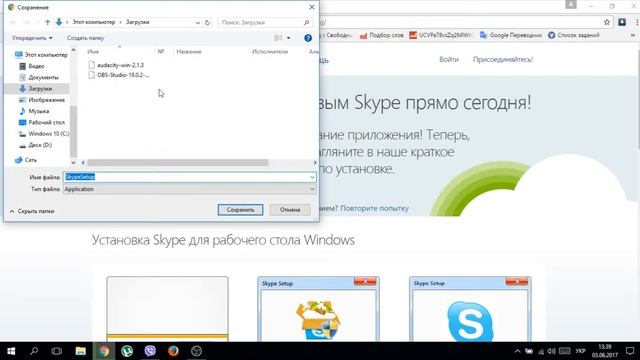
Task: Open clock showing 13:39 date
Action: (605, 351)
